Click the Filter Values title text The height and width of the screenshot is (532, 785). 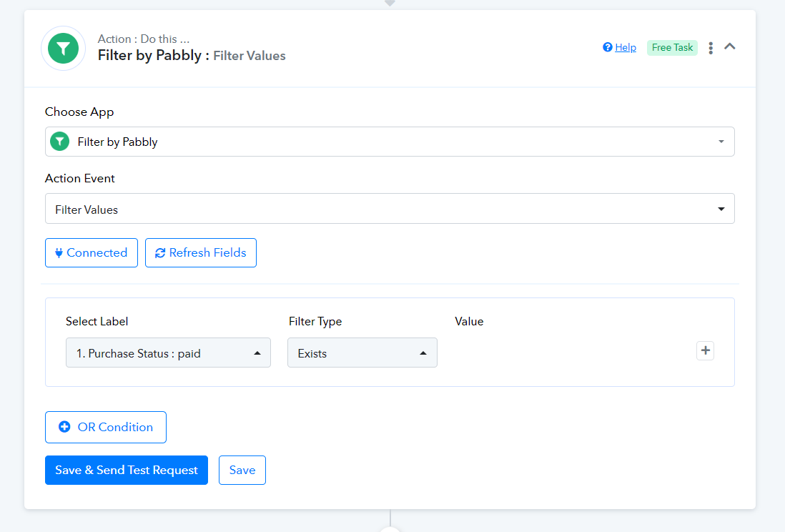[x=250, y=56]
